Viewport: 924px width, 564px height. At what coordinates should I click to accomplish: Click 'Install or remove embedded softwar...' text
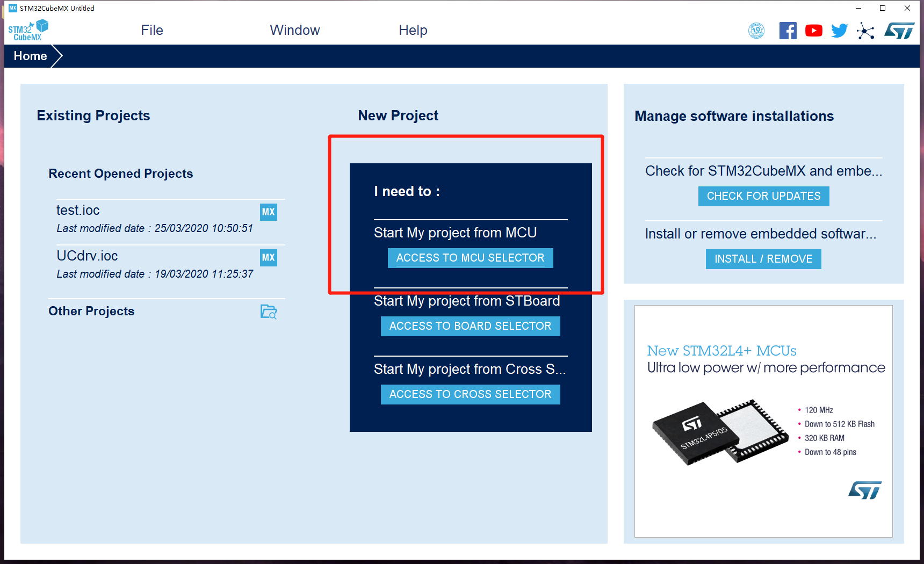pos(761,234)
